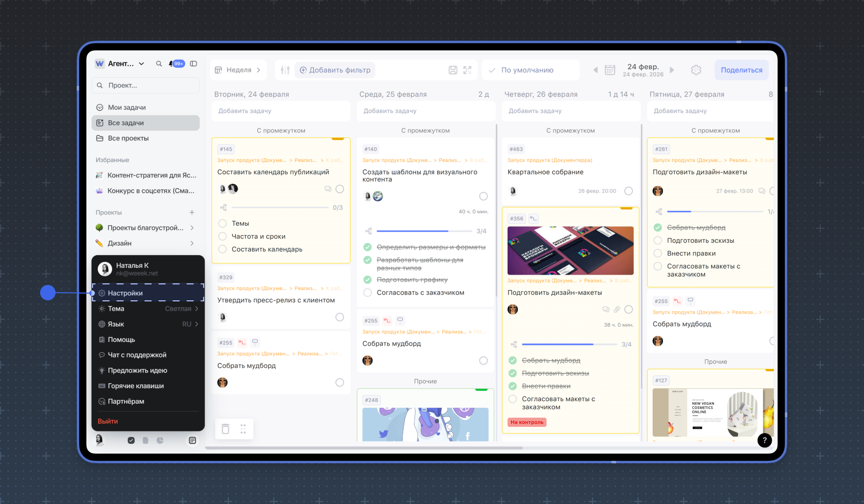Uncheck 'Определить размеры и форматы' subtask
The height and width of the screenshot is (504, 864).
click(x=368, y=247)
